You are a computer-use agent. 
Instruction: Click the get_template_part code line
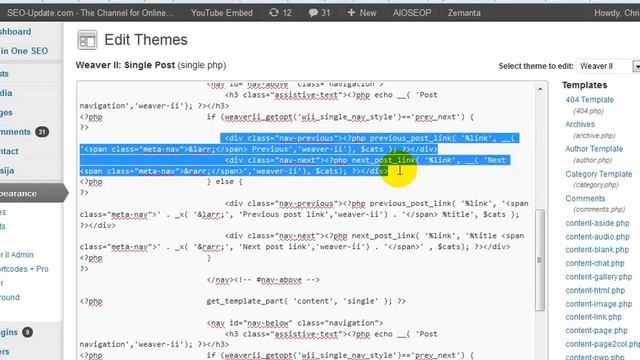coord(306,301)
